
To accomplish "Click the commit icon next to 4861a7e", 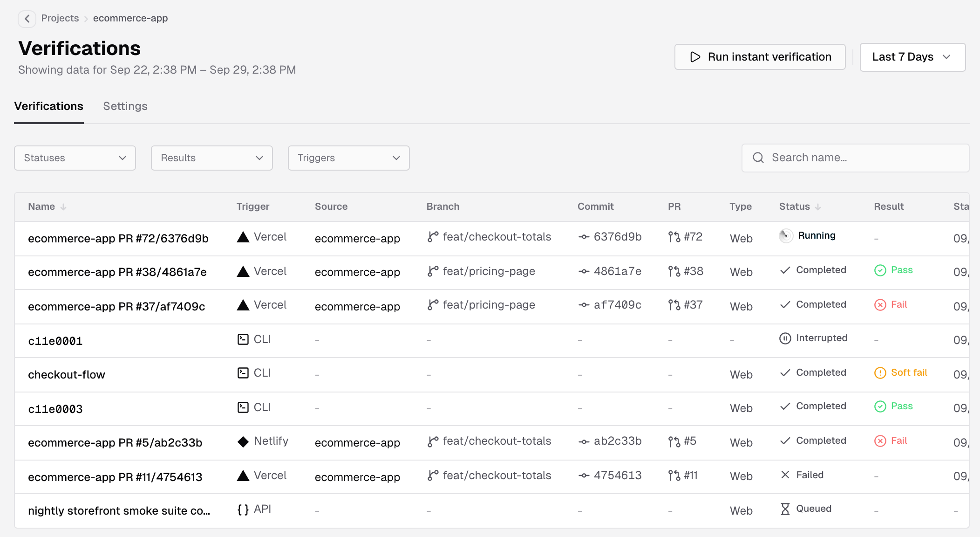I will coord(584,271).
